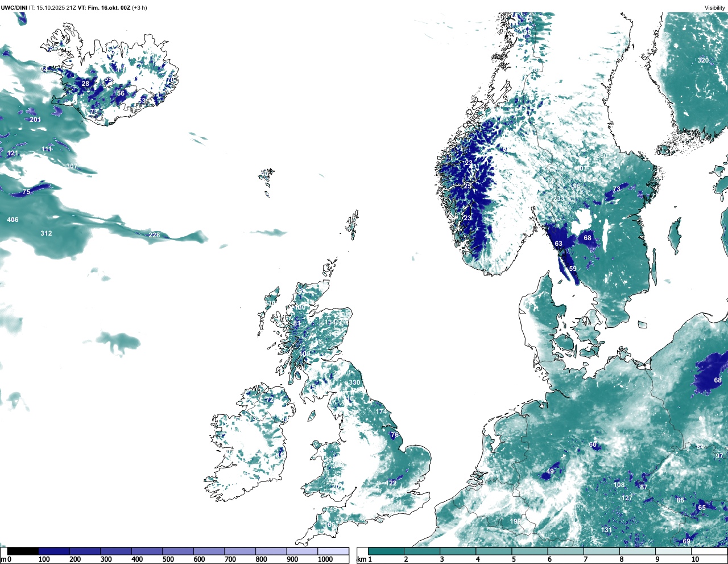Viewport: 728px width, 564px height.
Task: Click the '131' value near the bottom edge
Action: pos(607,530)
